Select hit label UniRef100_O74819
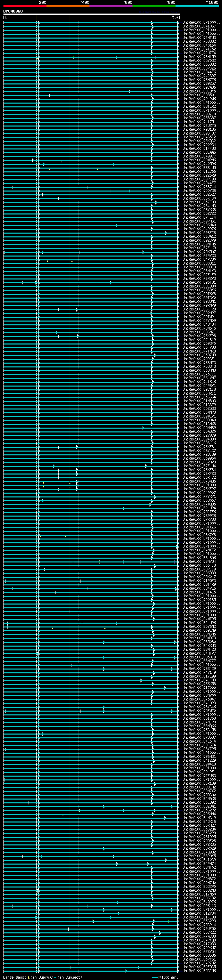 pyautogui.click(x=199, y=340)
